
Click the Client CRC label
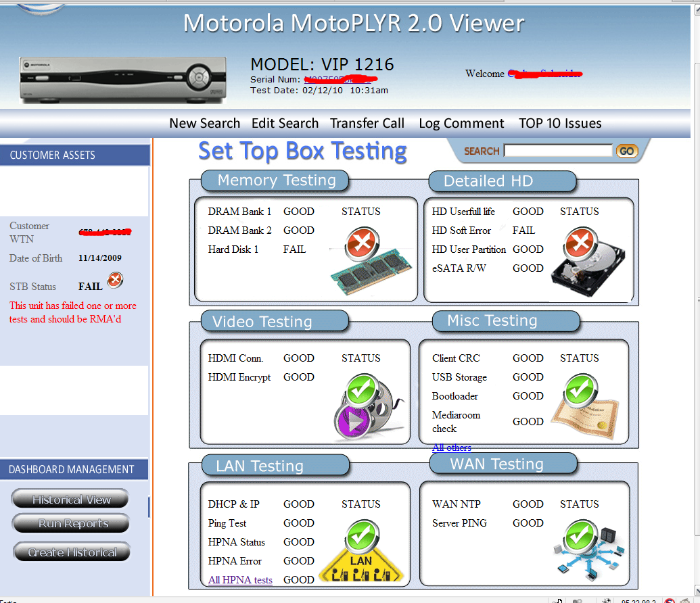456,358
